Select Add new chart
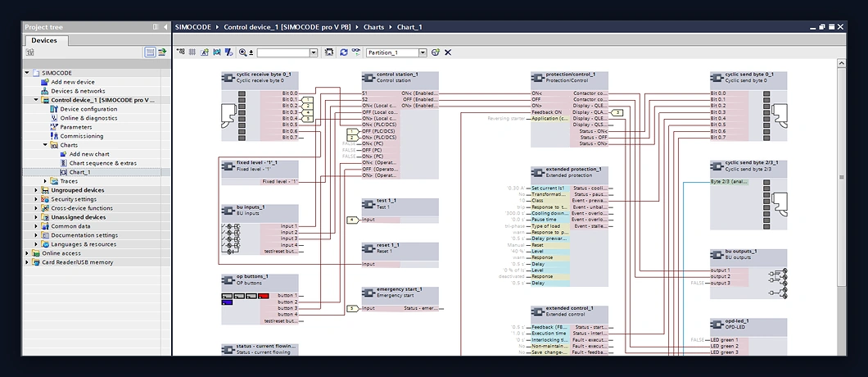 tap(88, 154)
